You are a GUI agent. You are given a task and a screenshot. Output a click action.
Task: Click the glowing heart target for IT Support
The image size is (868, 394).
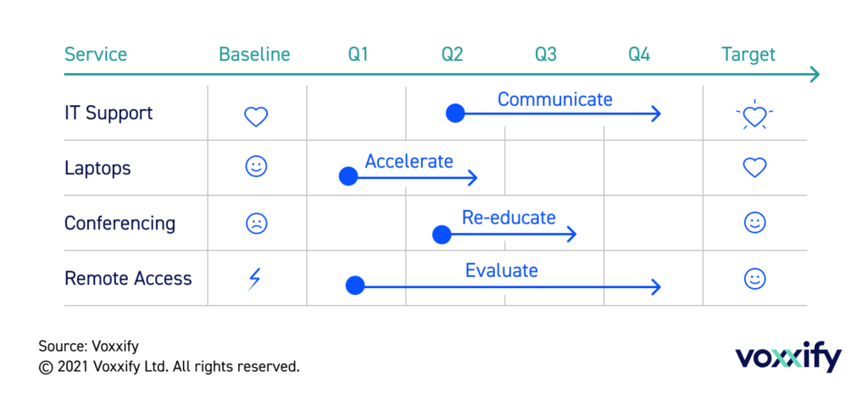coord(754,114)
